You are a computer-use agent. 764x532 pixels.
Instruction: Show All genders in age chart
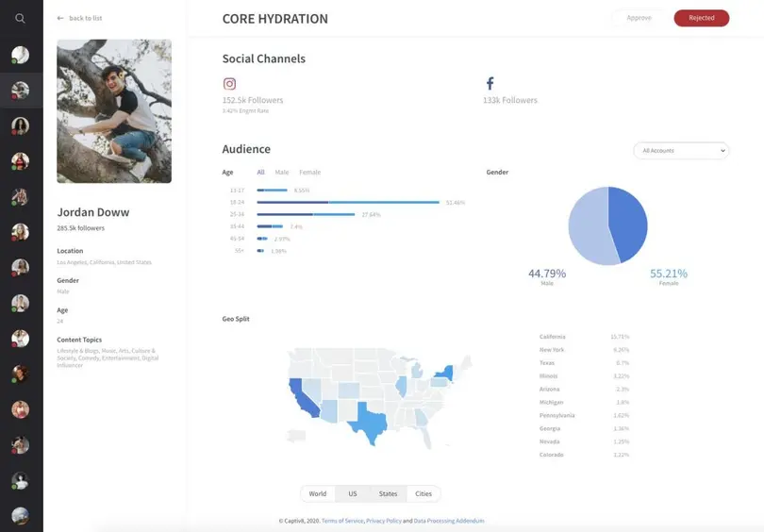[x=260, y=173]
